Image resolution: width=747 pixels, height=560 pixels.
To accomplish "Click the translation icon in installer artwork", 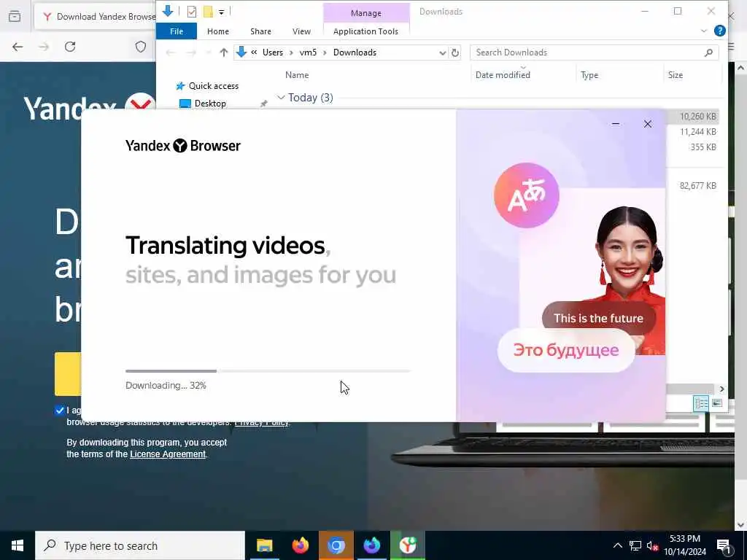I will (527, 195).
